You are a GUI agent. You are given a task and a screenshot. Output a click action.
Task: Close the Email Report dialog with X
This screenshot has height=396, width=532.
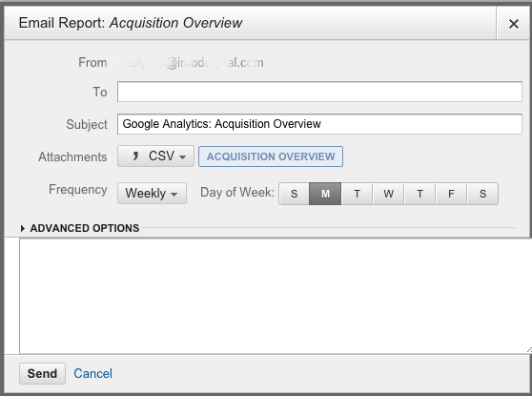pyautogui.click(x=513, y=24)
